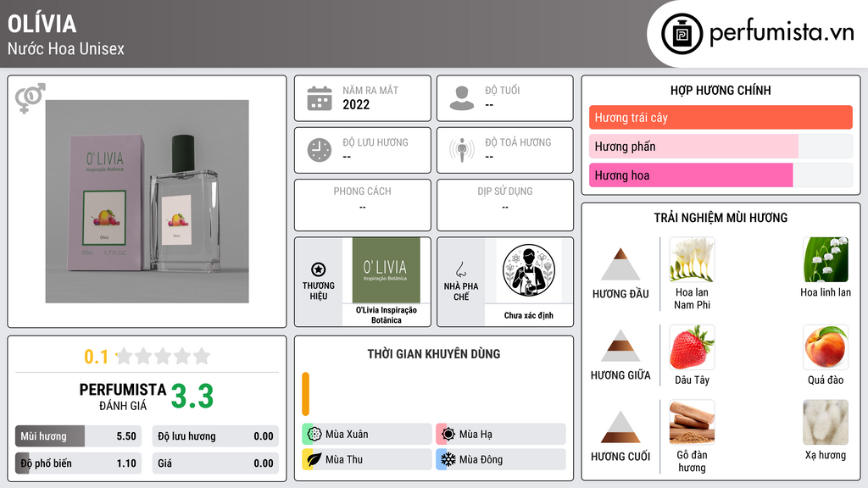This screenshot has height=488, width=868.
Task: Click the Mùa Hạ sun icon
Action: click(x=448, y=435)
